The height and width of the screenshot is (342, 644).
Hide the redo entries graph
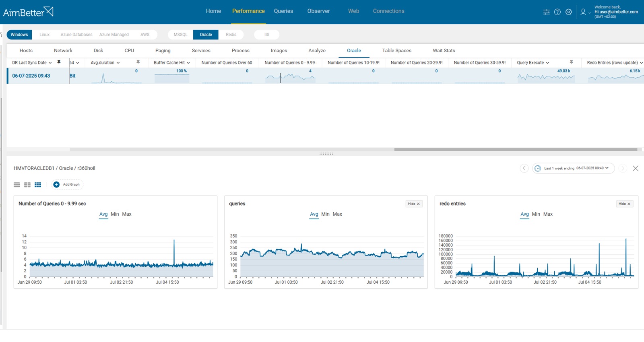tap(625, 204)
